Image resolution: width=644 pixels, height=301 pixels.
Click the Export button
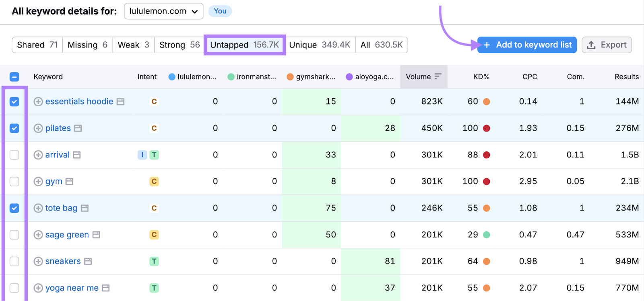point(607,45)
